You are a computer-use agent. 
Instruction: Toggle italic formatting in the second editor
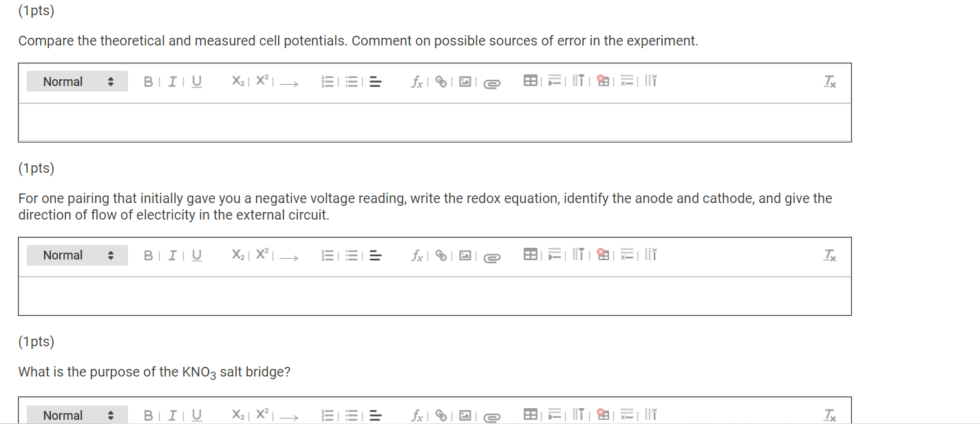[173, 255]
